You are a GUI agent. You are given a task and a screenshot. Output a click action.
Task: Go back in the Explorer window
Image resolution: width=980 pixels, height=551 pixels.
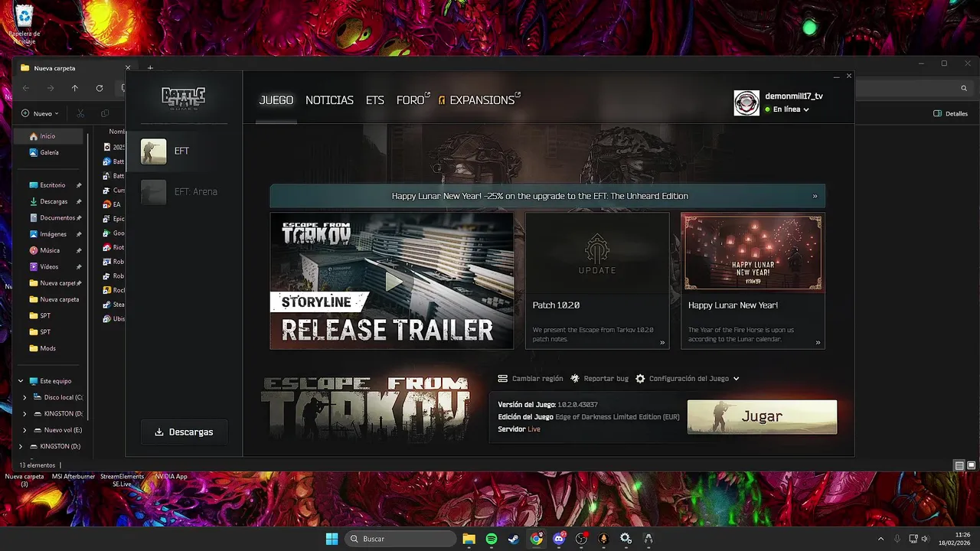point(26,88)
